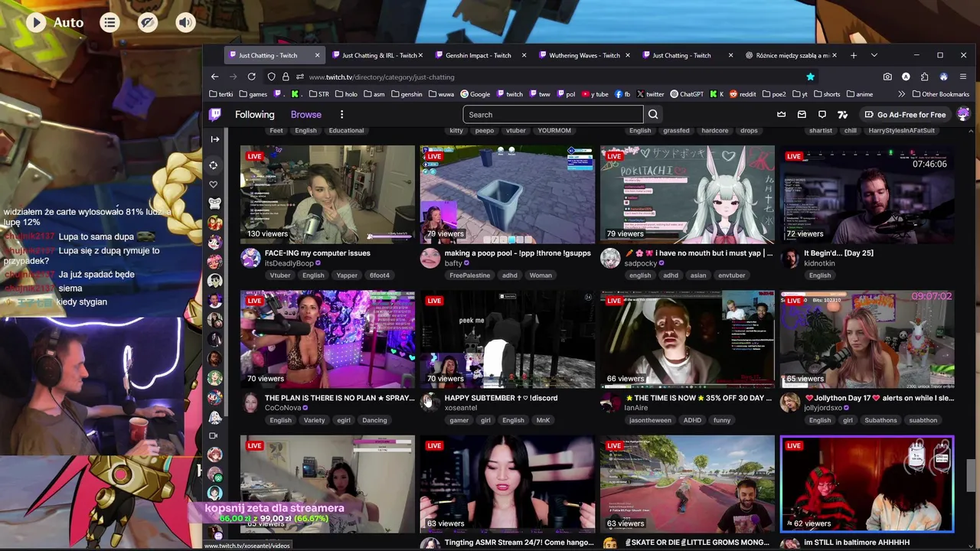
Task: Click the page vertical scrollbar thumb
Action: point(971,475)
